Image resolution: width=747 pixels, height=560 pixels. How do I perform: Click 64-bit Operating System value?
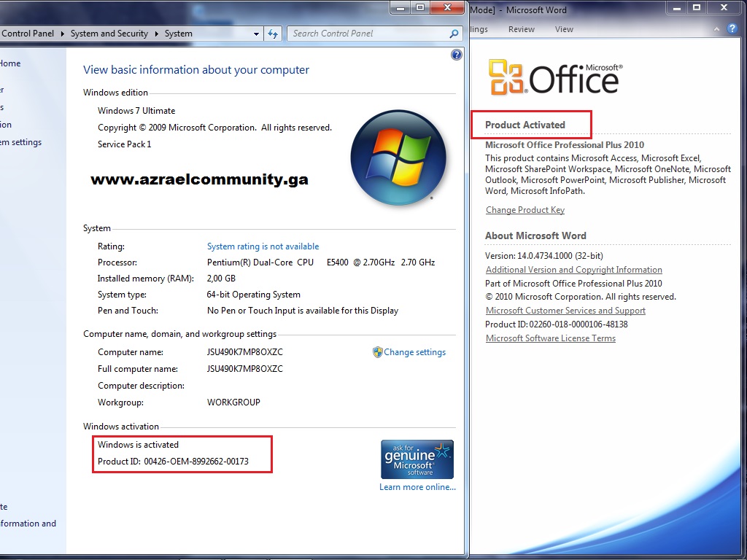pos(253,295)
